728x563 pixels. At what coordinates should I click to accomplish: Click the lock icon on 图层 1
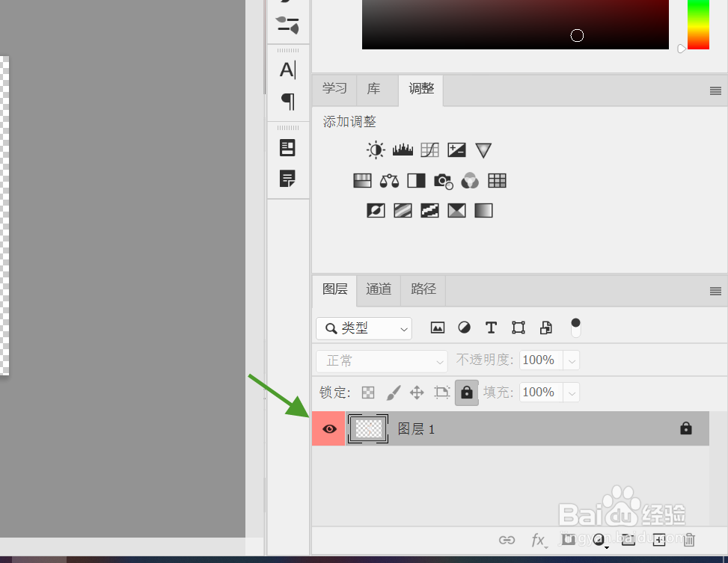click(686, 428)
